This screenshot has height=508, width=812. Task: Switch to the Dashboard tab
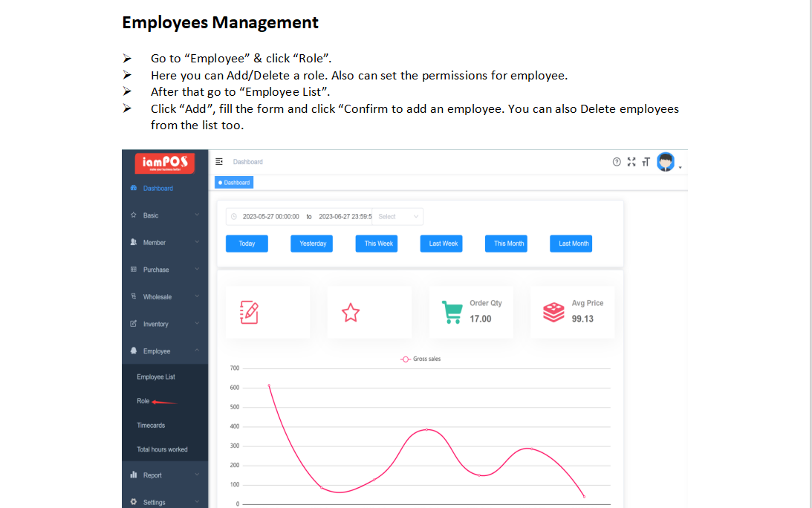coord(235,183)
